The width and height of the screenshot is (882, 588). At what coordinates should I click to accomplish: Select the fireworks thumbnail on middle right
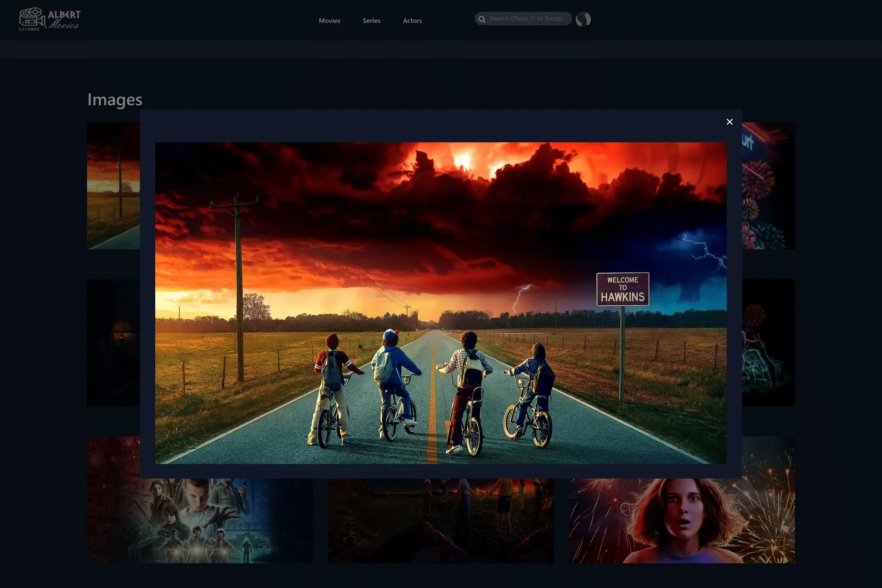pyautogui.click(x=768, y=342)
